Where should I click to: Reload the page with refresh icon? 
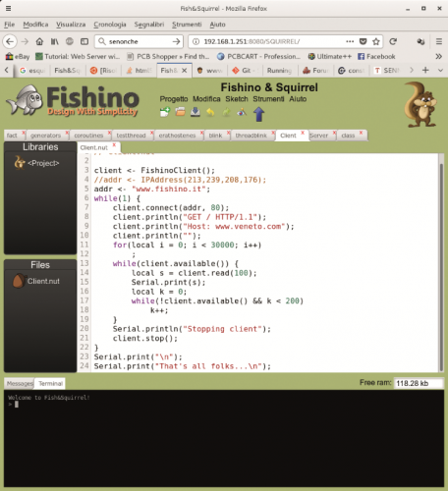[393, 41]
